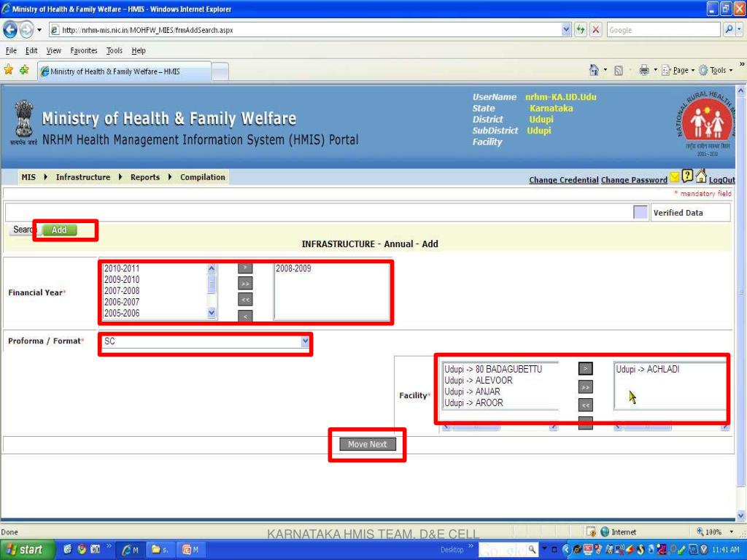This screenshot has width=747, height=560.
Task: Go to portal home via house icon near LogOut
Action: coord(701,176)
